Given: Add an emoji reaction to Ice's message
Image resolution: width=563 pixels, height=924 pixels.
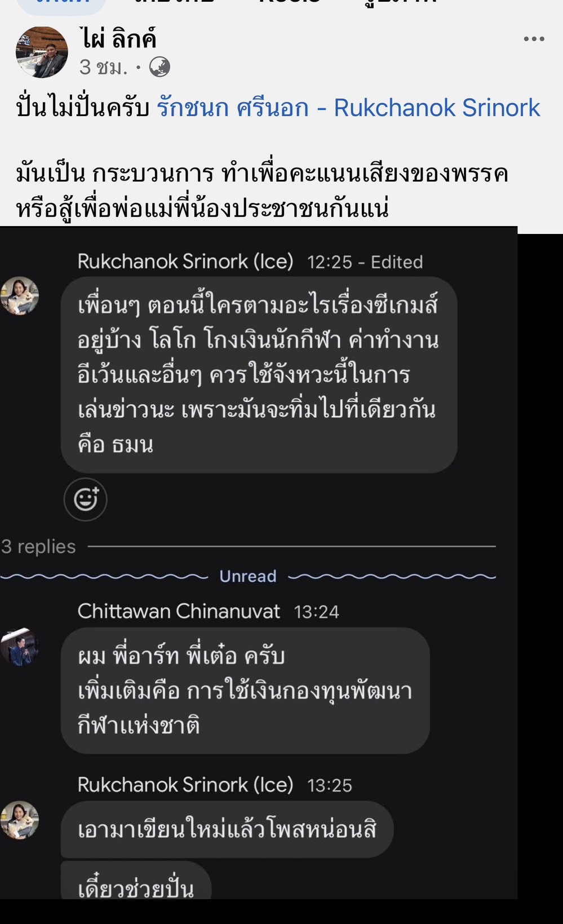Looking at the screenshot, I should coord(86,499).
